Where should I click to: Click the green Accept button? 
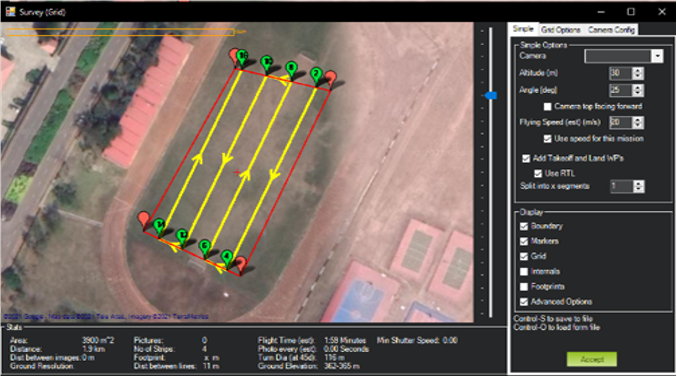tap(592, 359)
